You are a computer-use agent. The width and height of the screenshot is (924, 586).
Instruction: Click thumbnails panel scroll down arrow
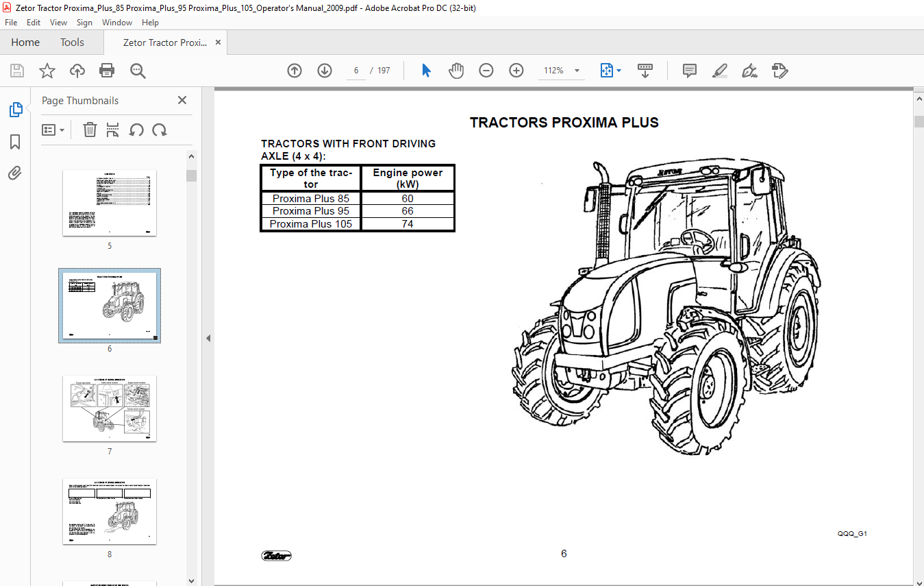click(x=192, y=581)
